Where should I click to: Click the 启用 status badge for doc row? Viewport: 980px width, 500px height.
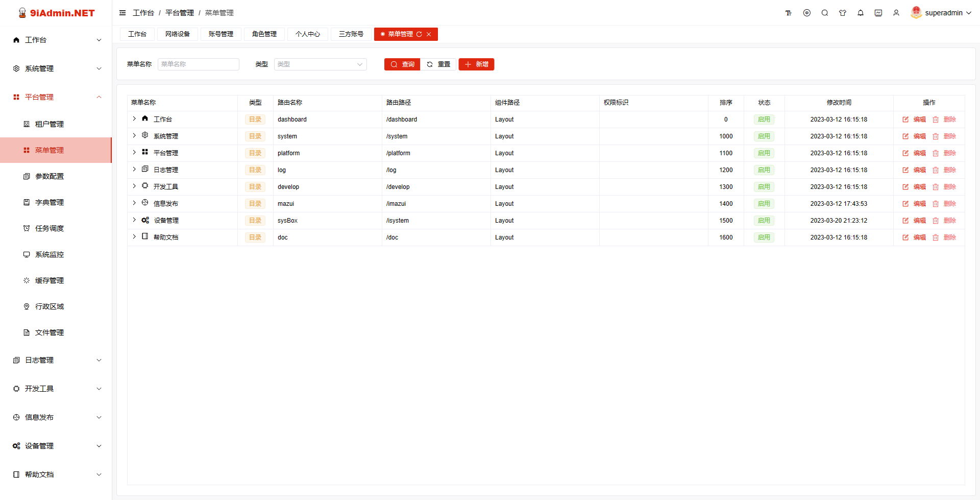click(x=764, y=237)
